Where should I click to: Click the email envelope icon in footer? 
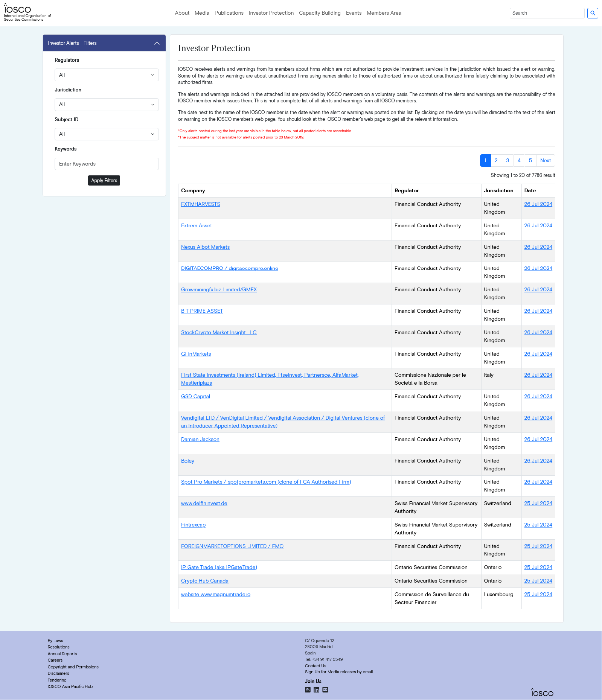325,690
